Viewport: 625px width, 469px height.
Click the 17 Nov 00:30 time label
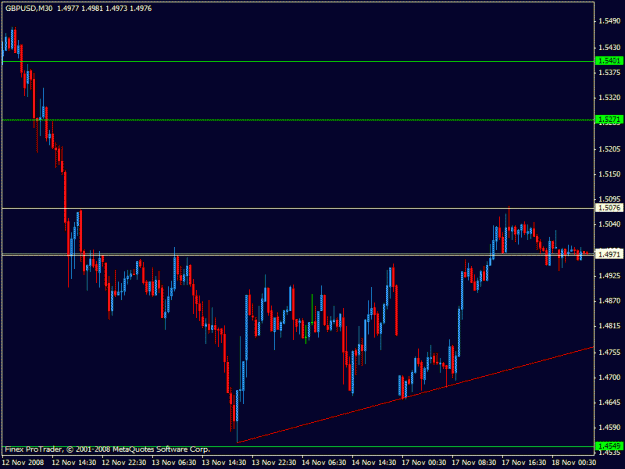pyautogui.click(x=424, y=462)
